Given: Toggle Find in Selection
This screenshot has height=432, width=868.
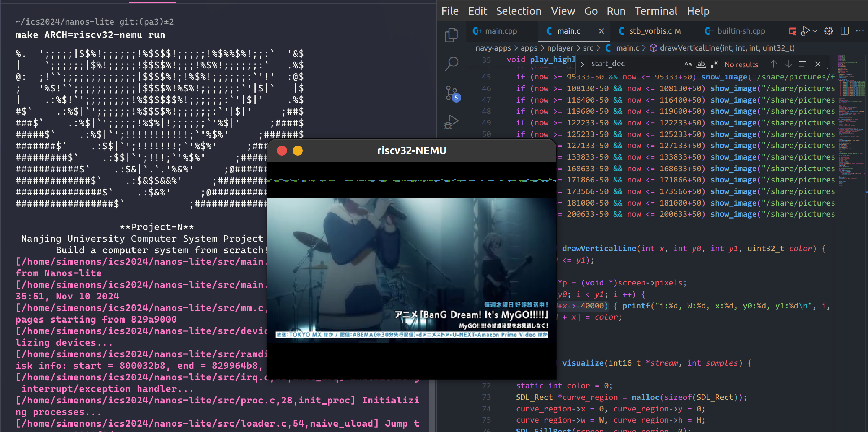Looking at the screenshot, I should point(803,64).
